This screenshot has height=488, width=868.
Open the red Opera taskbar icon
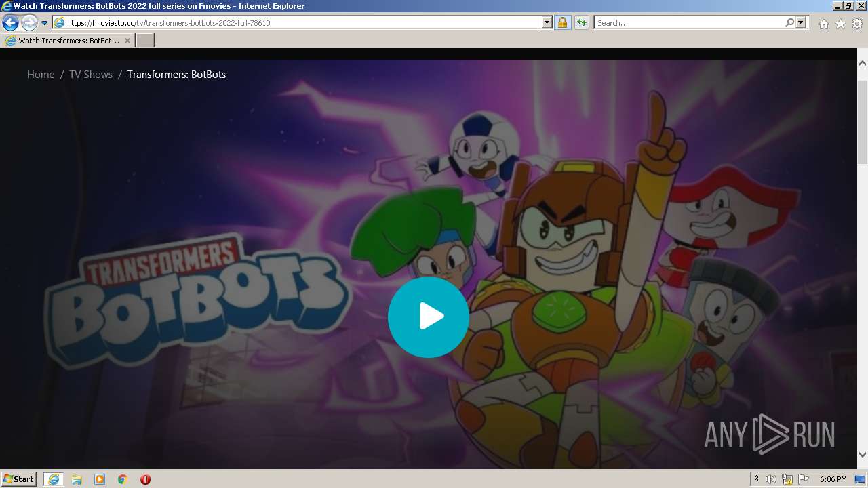tap(145, 479)
